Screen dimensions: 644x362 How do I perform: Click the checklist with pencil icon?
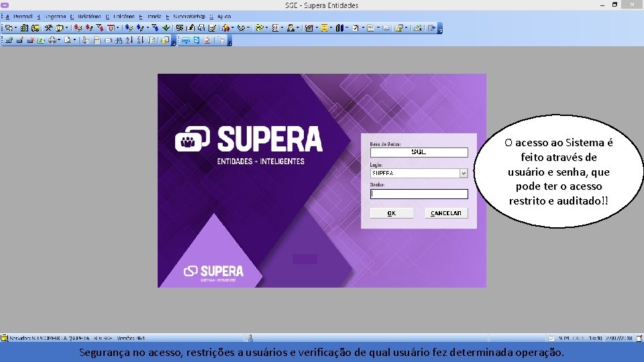pos(213,28)
